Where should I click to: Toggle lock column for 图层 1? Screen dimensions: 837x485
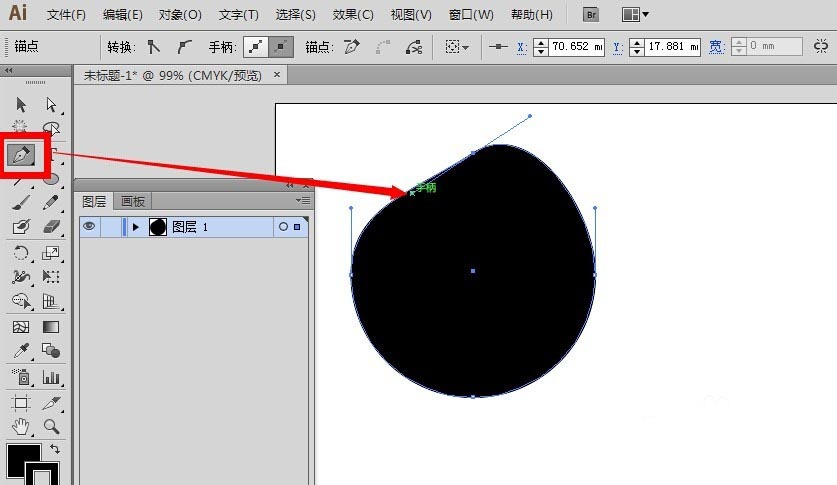tap(110, 227)
